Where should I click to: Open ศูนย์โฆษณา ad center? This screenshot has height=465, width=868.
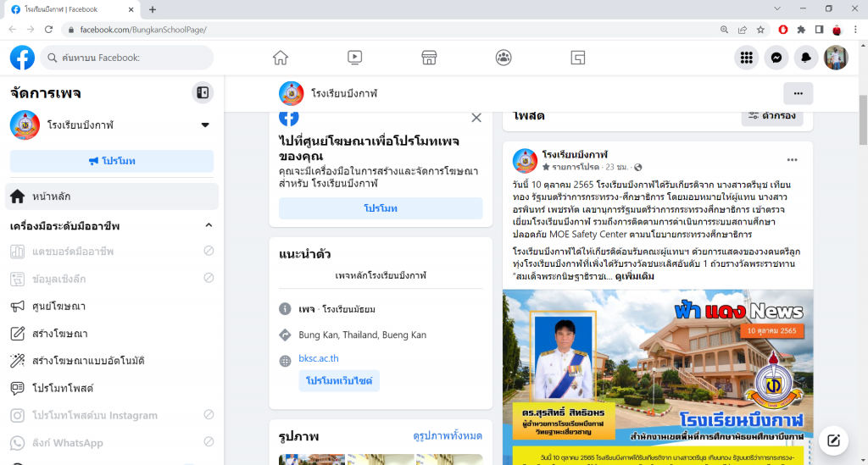(112, 307)
